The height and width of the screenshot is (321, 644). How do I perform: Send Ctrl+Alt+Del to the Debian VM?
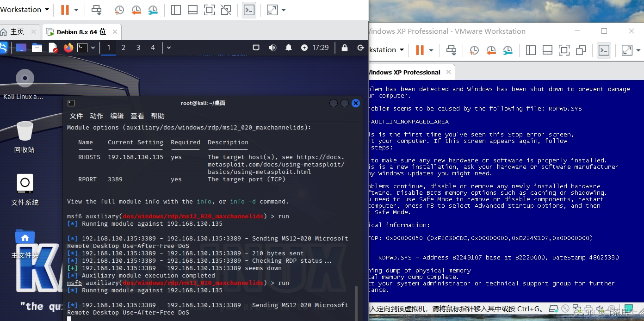pyautogui.click(x=97, y=10)
